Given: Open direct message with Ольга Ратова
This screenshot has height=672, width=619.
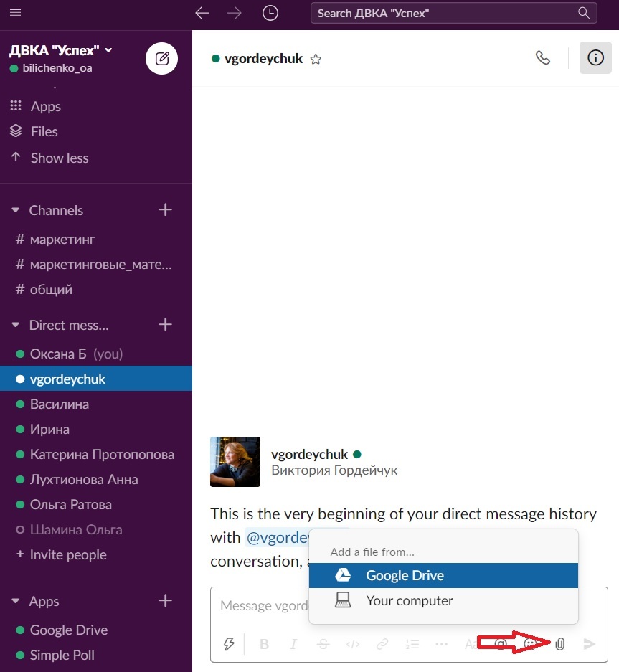Looking at the screenshot, I should (71, 504).
